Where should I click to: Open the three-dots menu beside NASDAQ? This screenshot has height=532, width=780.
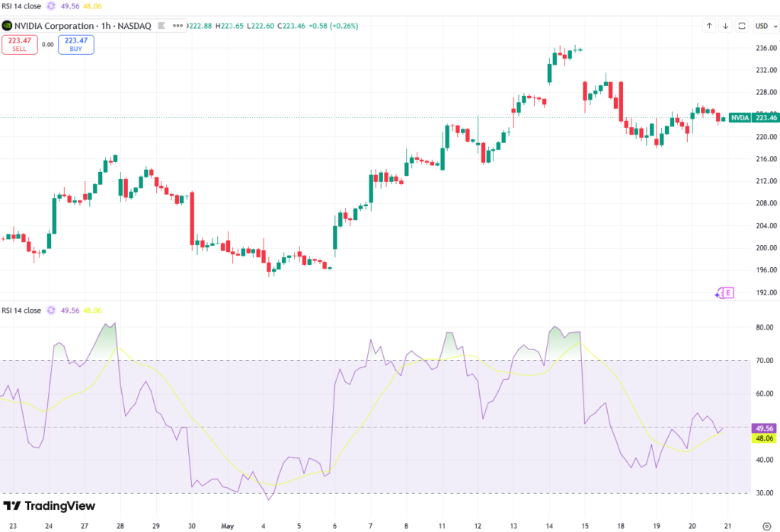point(177,26)
